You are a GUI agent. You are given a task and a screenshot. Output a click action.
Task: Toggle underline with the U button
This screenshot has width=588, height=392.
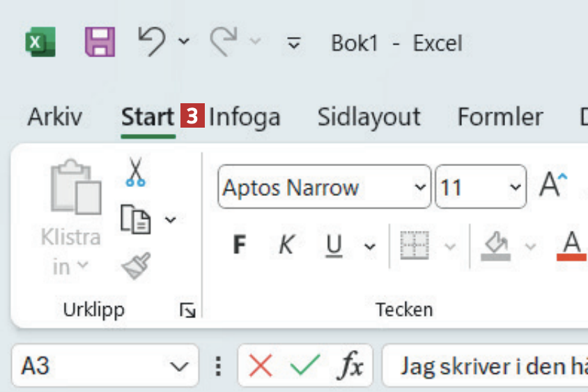(334, 245)
